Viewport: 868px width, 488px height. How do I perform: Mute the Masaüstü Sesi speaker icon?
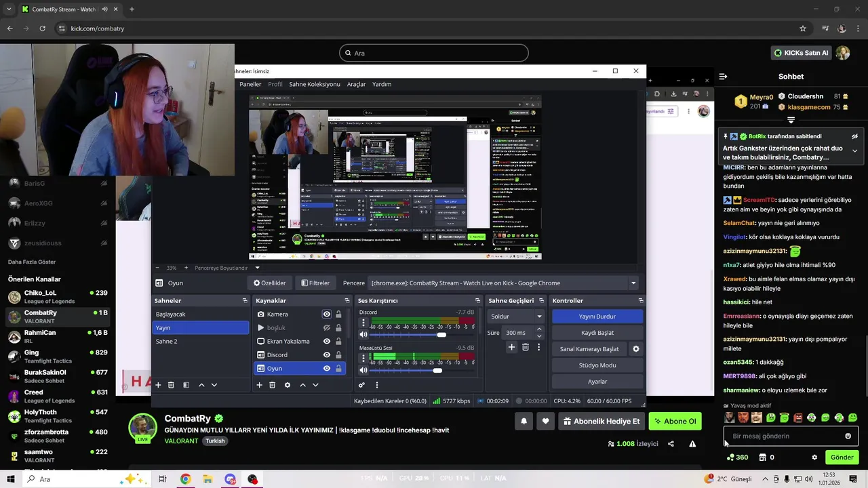click(x=363, y=370)
